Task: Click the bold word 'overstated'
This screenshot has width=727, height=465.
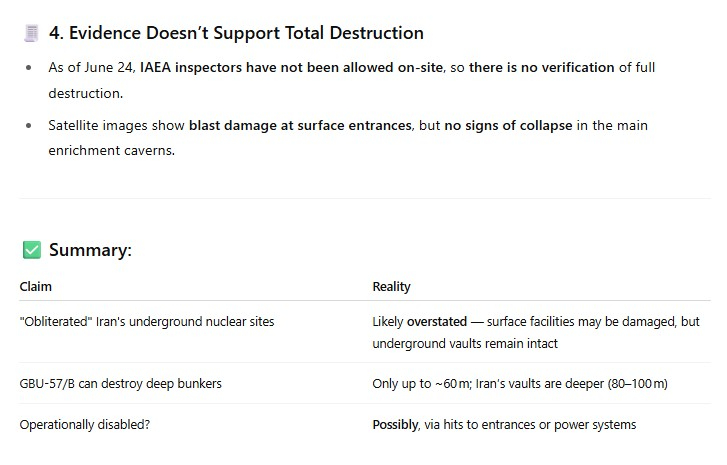Action: 437,321
